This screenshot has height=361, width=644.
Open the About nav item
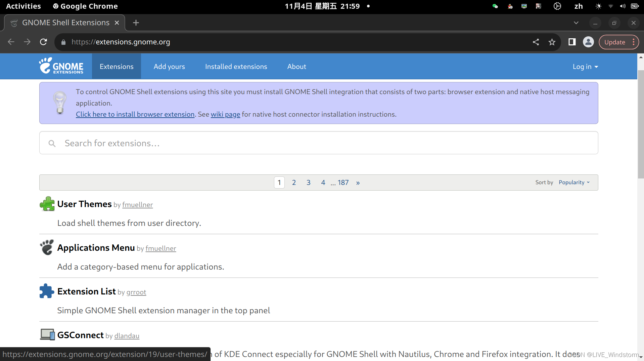pyautogui.click(x=296, y=67)
